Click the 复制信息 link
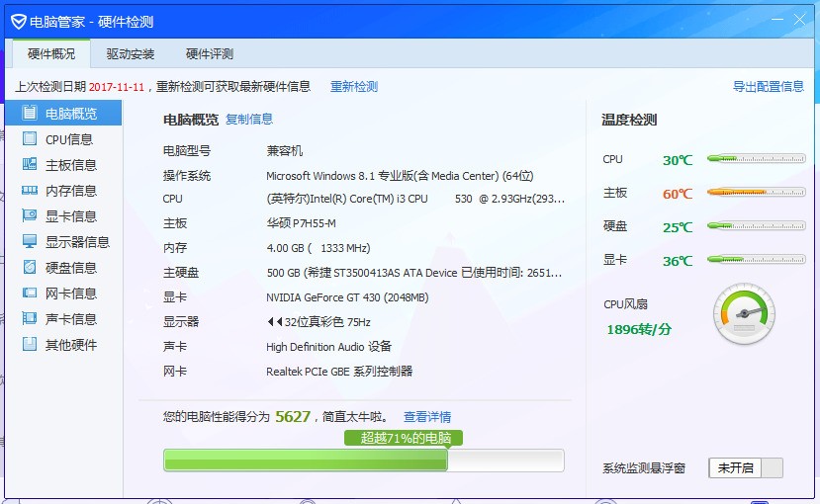Viewport: 820px width, 504px height. 249,119
